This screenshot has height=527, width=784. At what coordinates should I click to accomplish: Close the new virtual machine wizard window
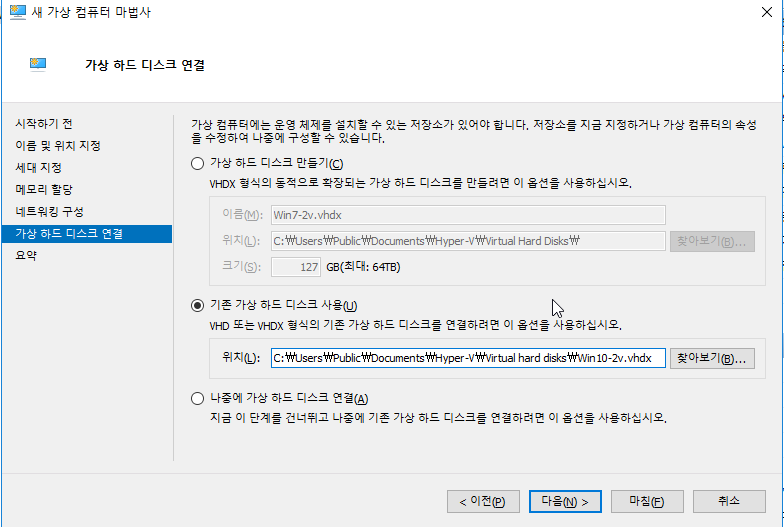point(766,12)
